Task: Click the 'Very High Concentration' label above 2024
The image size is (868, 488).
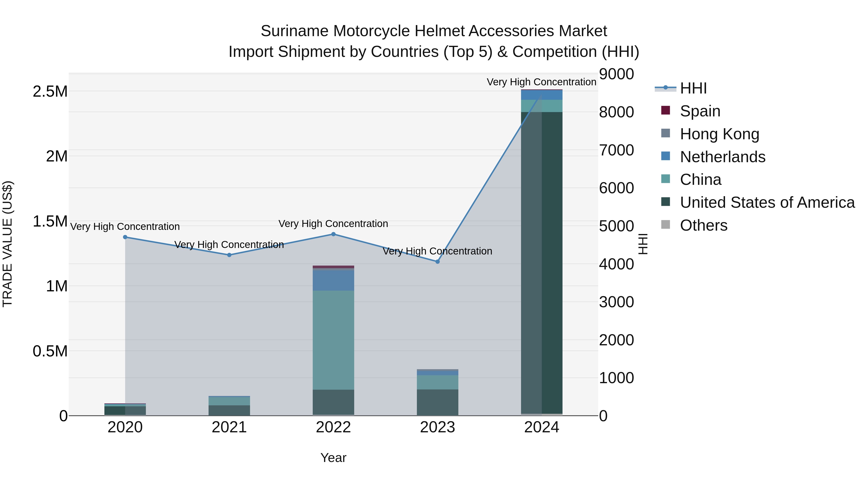Action: click(x=542, y=82)
